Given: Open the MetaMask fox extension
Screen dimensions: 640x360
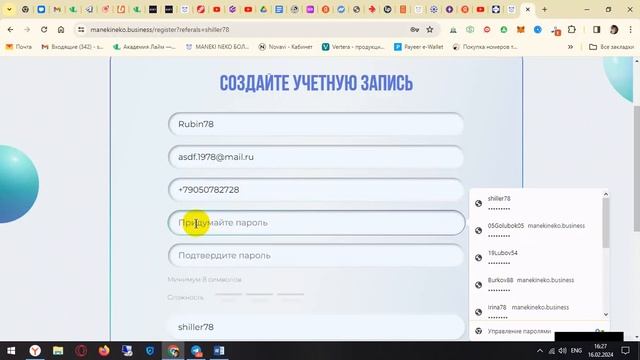Looking at the screenshot, I should click(521, 29).
